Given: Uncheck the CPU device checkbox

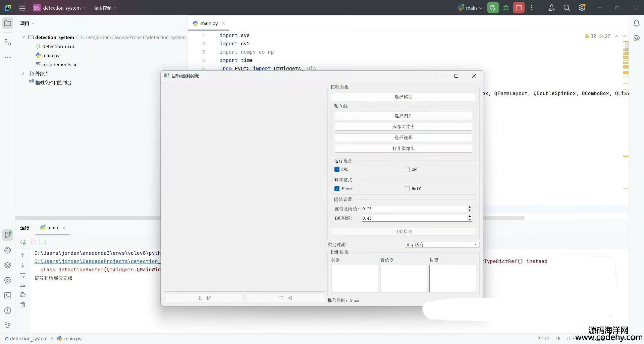Looking at the screenshot, I should click(x=337, y=169).
